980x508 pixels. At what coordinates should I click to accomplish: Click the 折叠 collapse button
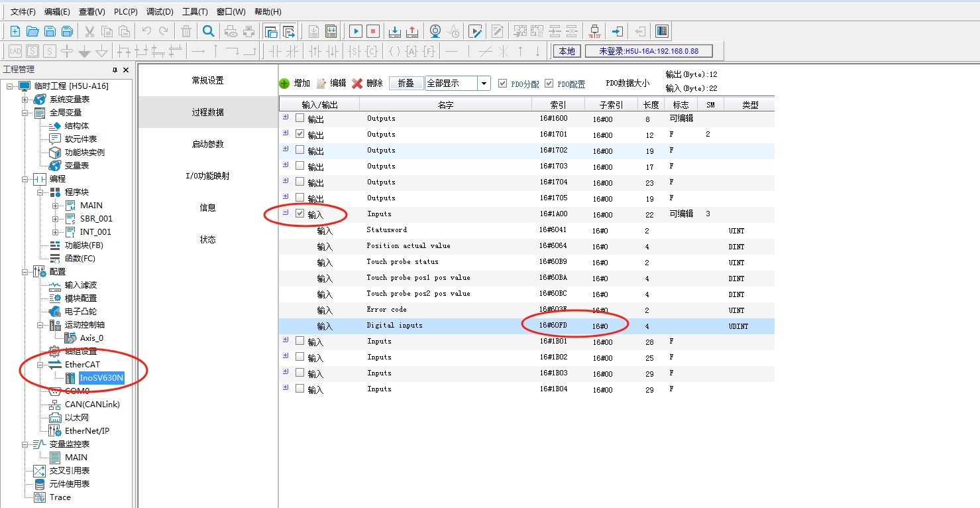[406, 84]
